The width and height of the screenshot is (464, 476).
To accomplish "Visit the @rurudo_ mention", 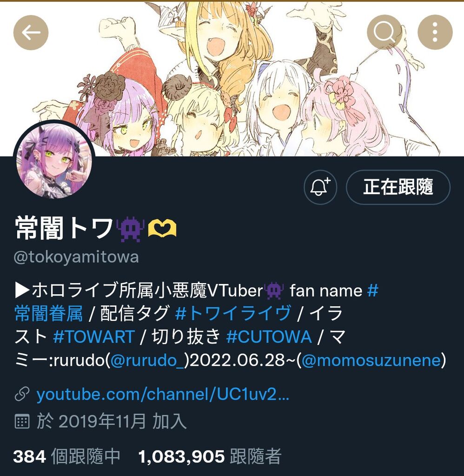I will [x=147, y=360].
